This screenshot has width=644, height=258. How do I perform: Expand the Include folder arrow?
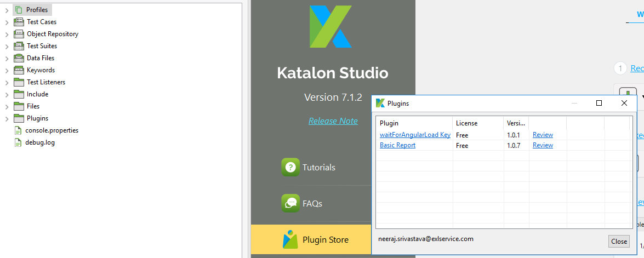click(x=7, y=95)
